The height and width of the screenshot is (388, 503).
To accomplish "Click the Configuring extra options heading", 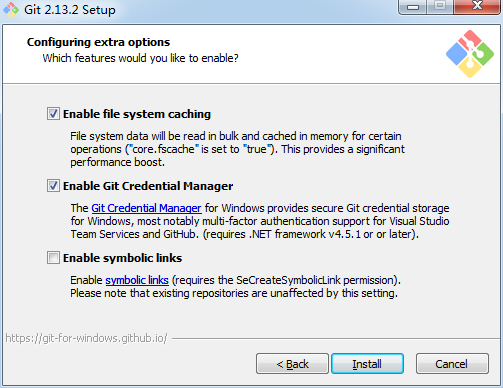I will click(x=98, y=42).
